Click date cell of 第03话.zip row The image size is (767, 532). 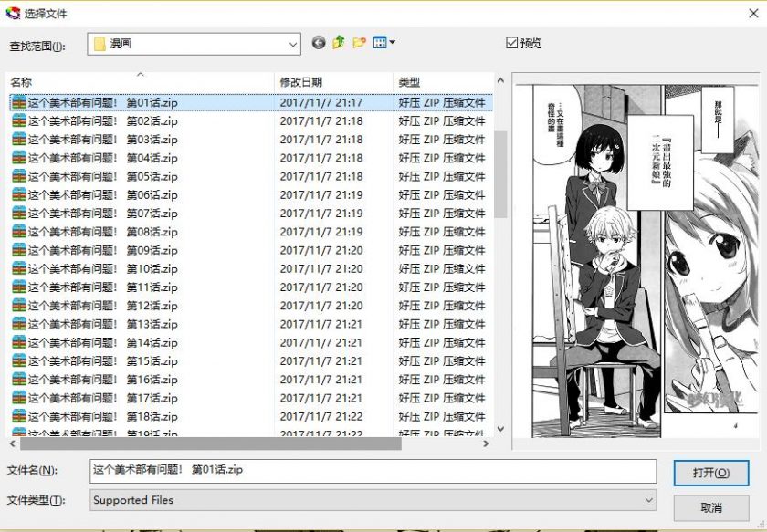[x=321, y=140]
